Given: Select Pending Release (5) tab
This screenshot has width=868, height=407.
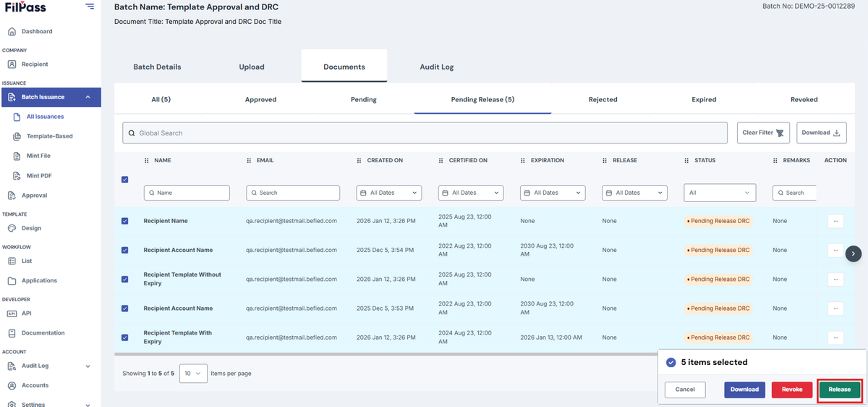Looking at the screenshot, I should [x=482, y=99].
